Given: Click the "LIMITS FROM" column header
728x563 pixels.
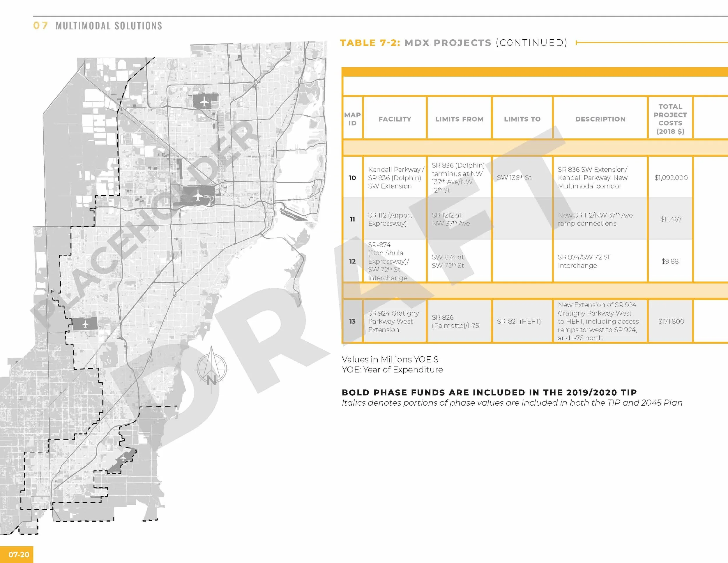Looking at the screenshot, I should pos(459,119).
